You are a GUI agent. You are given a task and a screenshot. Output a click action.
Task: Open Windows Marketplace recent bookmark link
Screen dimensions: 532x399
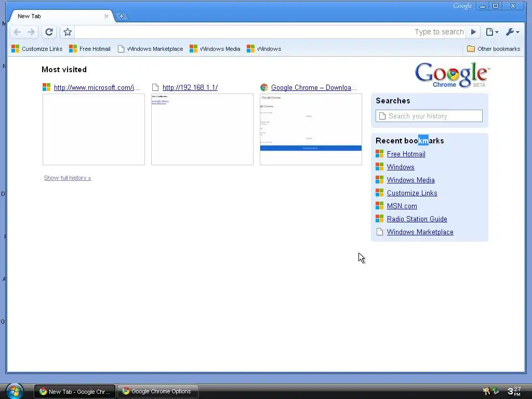coord(420,232)
